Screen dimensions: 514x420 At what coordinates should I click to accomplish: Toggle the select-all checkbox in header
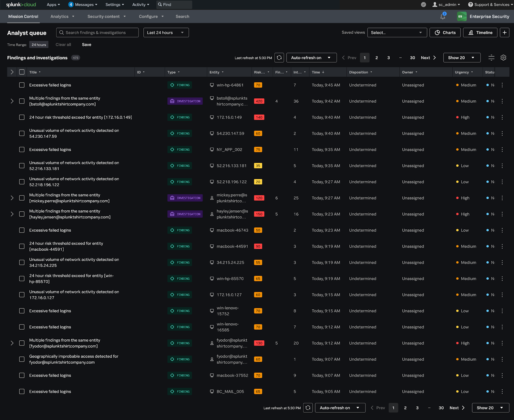pyautogui.click(x=22, y=72)
